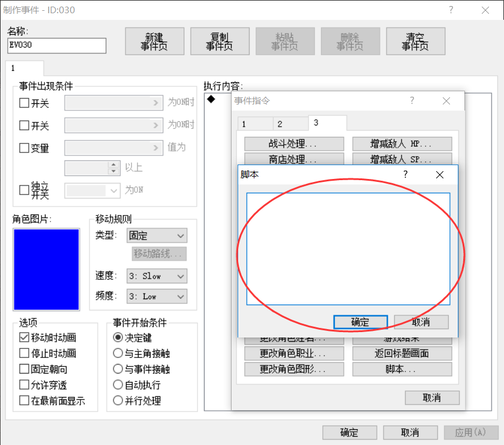Click the 更改角色职业 command button

[294, 353]
